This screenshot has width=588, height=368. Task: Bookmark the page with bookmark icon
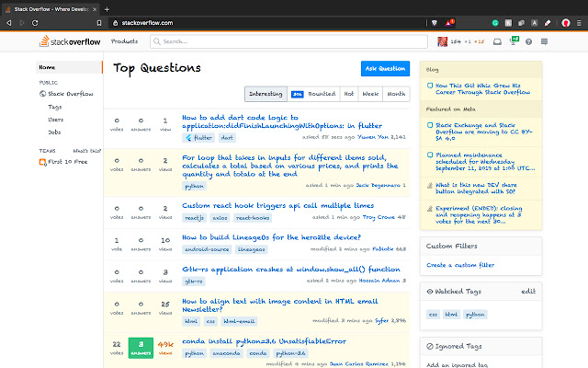click(x=99, y=23)
